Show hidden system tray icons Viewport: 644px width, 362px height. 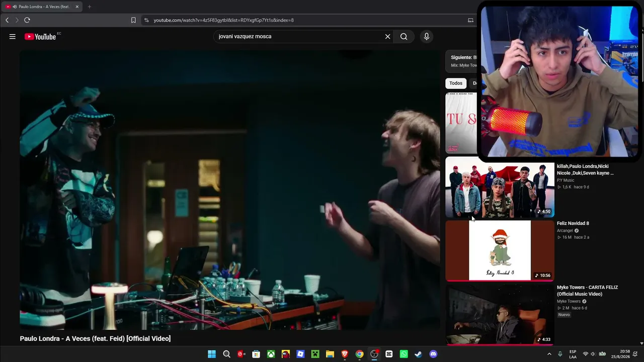point(549,354)
